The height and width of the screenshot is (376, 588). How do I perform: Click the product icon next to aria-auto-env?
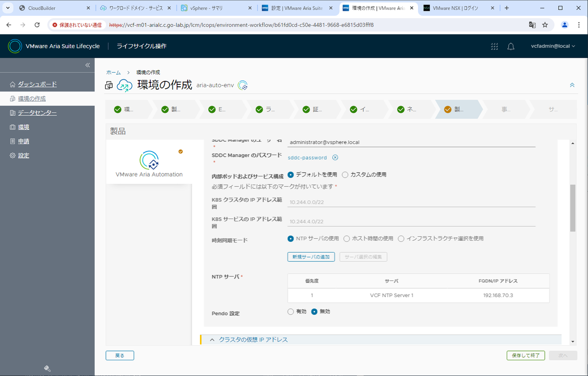point(243,85)
